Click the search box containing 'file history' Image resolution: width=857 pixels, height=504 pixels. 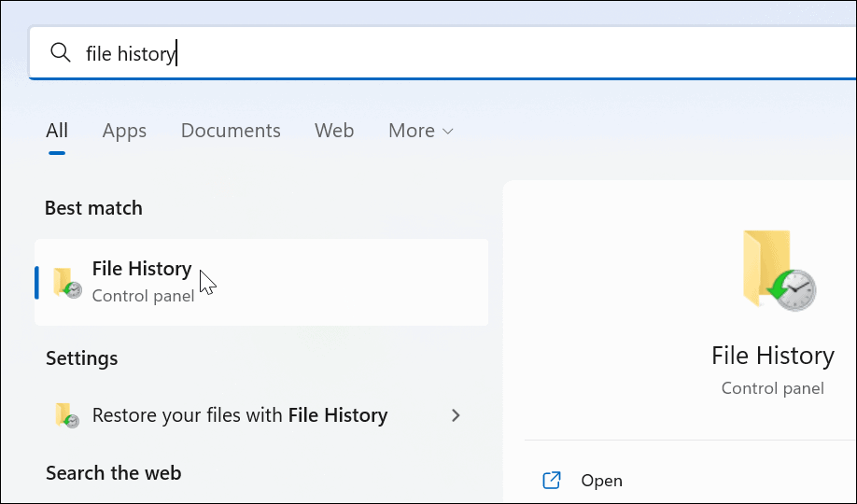(443, 53)
